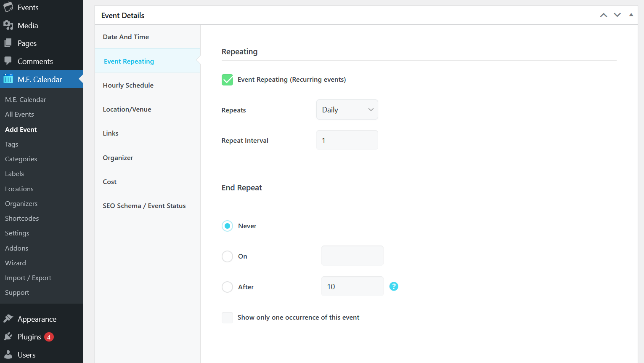Open the Organizer tab
Viewport: 644px width, 363px height.
[x=148, y=157]
